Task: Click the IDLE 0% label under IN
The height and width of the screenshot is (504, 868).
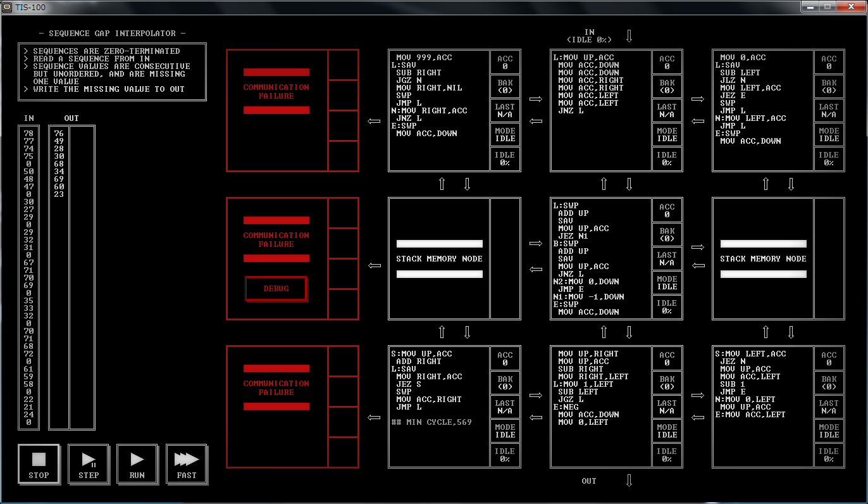Action: click(589, 40)
